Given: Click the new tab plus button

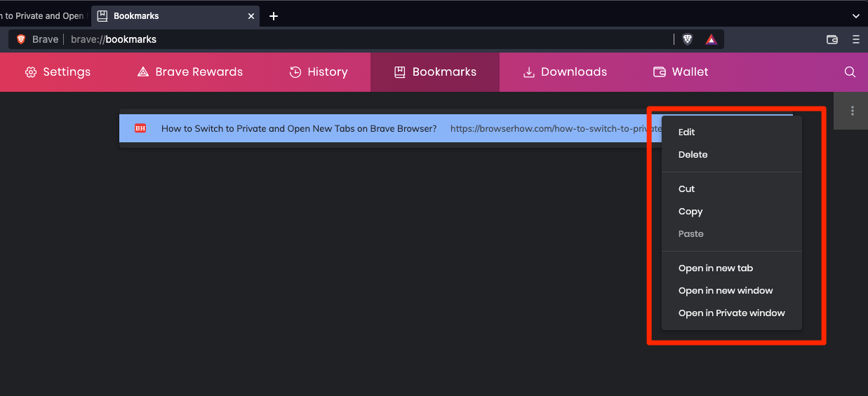Looking at the screenshot, I should pos(274,16).
